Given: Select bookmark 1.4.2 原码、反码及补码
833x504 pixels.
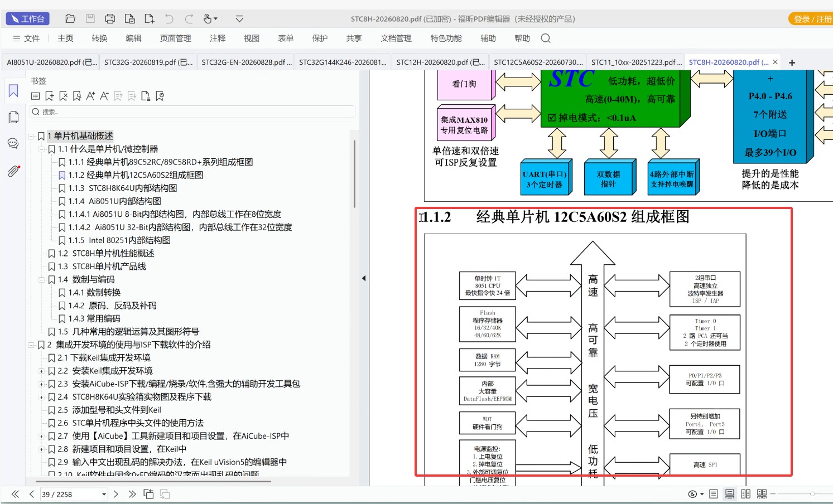Looking at the screenshot, I should point(113,306).
